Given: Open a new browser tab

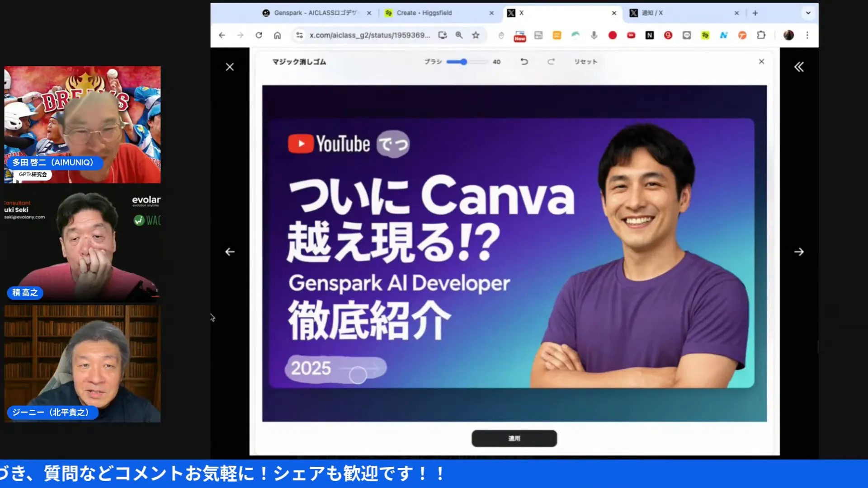Looking at the screenshot, I should pos(755,13).
